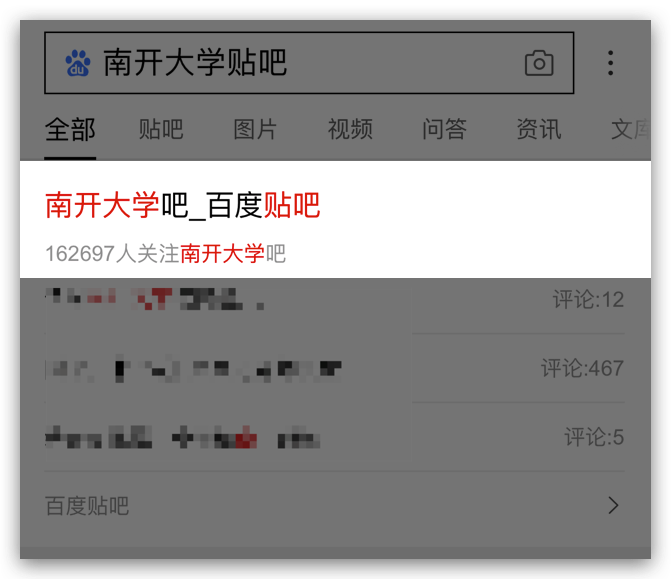This screenshot has width=671, height=579.
Task: Switch to the 图片 tab
Action: 255,129
